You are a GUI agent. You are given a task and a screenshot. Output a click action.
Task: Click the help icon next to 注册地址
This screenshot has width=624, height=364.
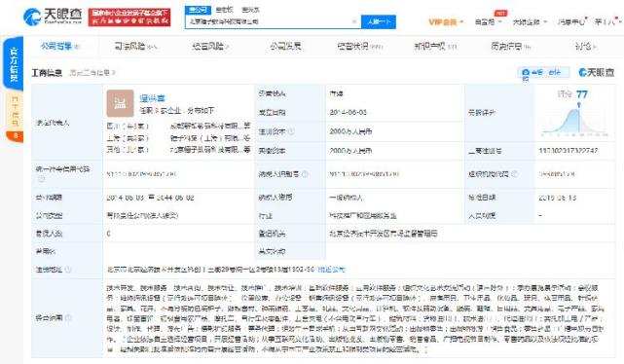[67, 270]
